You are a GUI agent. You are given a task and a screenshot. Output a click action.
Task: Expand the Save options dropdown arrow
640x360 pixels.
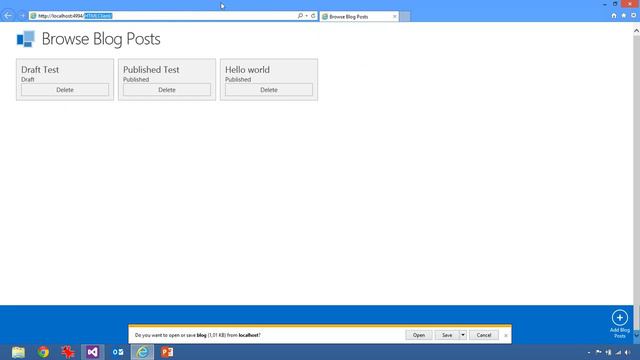463,335
